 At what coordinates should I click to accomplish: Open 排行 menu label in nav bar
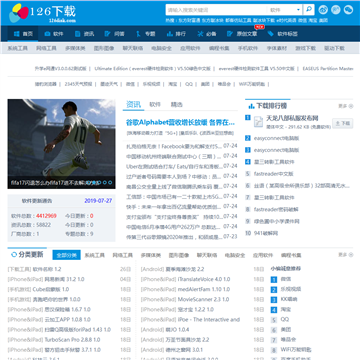(x=181, y=34)
